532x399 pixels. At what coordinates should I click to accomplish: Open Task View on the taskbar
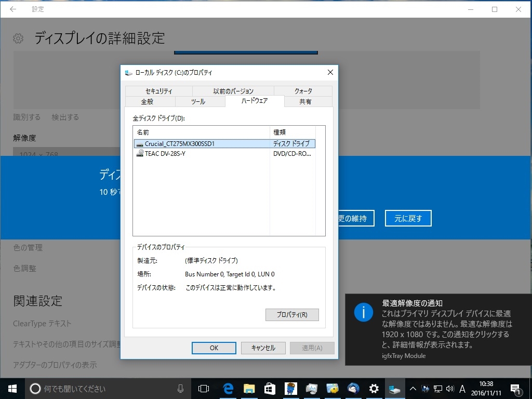pyautogui.click(x=204, y=389)
